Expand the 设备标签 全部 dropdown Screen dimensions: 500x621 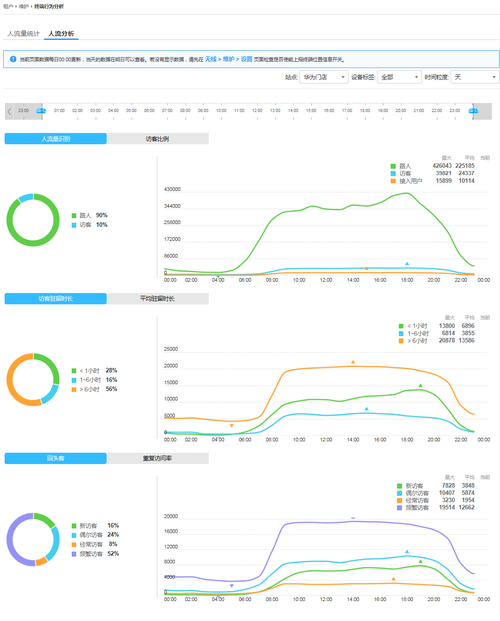click(399, 77)
